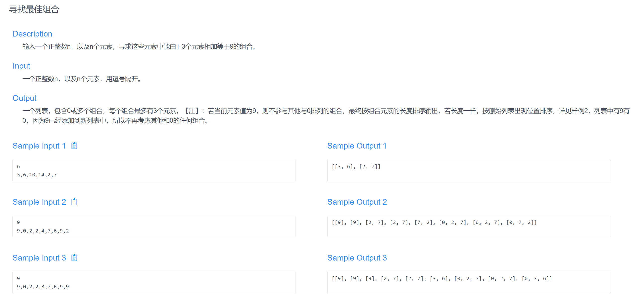Click the Sample Output 2 heading
Image resolution: width=644 pixels, height=304 pixels.
[357, 202]
